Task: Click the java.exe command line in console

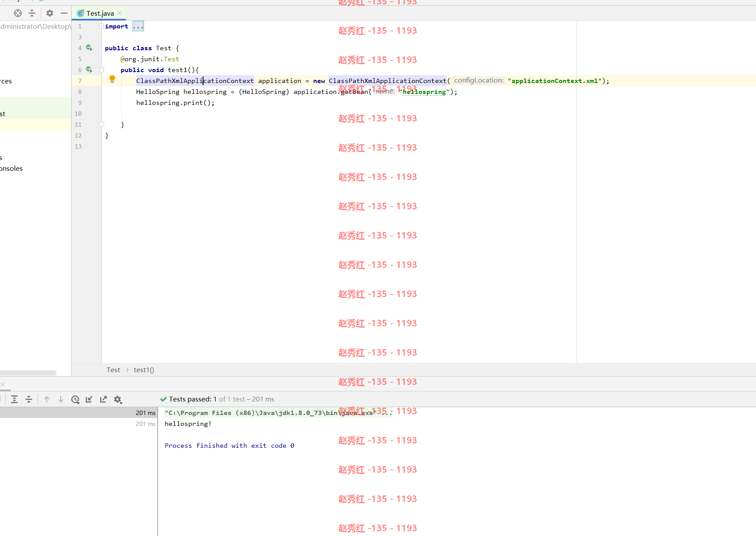Action: pos(278,413)
